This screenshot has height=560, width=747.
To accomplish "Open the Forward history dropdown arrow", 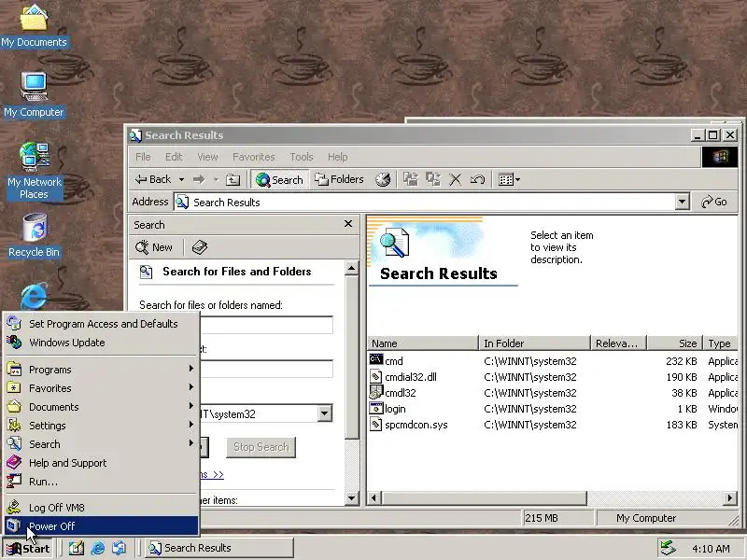I will click(x=216, y=179).
